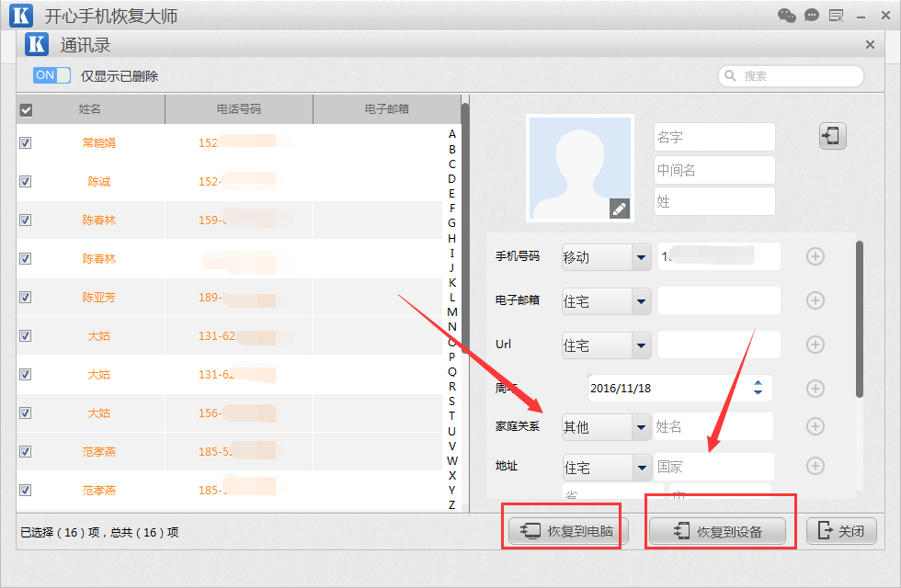This screenshot has width=901, height=588.
Task: Click the 名字 input field
Action: coord(714,137)
